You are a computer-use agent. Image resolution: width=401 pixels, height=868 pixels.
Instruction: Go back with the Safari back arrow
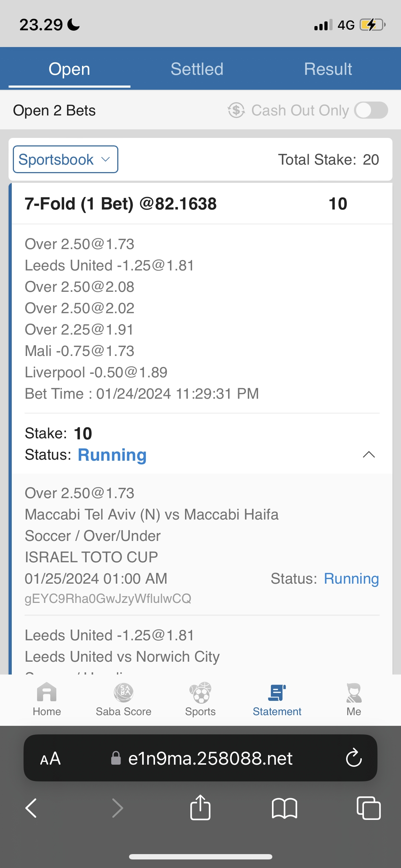pos(31,808)
